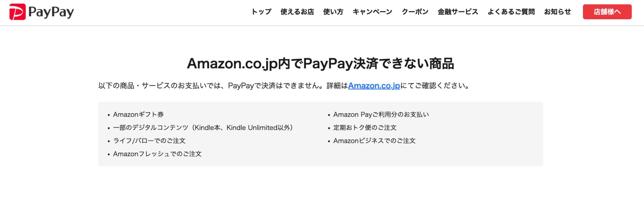Click the PayPay logo icon
The height and width of the screenshot is (197, 644).
click(18, 12)
